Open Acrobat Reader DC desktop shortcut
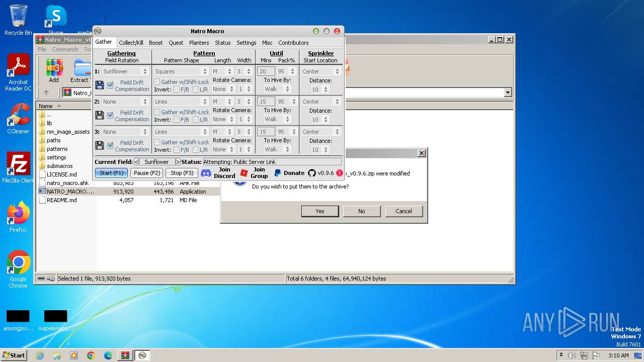The width and height of the screenshot is (644, 362). pyautogui.click(x=18, y=73)
